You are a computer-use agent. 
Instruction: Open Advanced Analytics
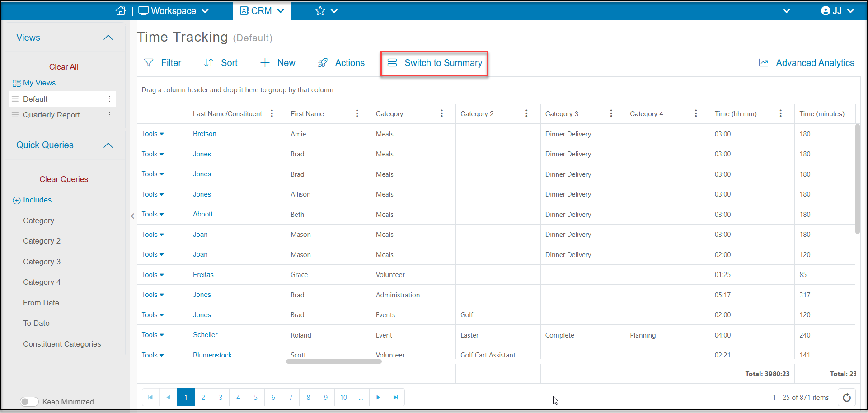click(807, 63)
